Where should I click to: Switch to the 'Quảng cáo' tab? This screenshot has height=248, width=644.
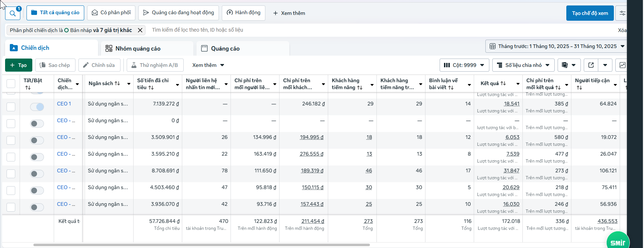point(225,48)
